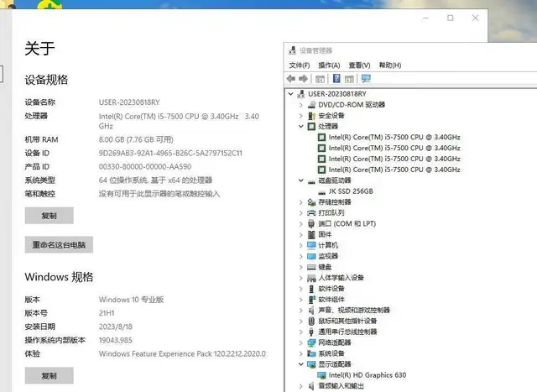The height and width of the screenshot is (392, 537).
Task: Click the 固件 firmware icon
Action: [x=311, y=235]
